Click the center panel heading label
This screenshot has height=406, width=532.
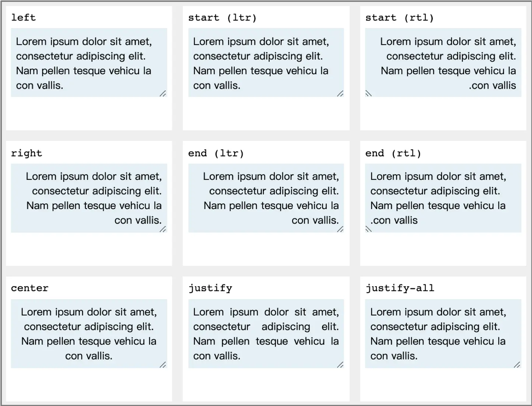[x=30, y=288]
